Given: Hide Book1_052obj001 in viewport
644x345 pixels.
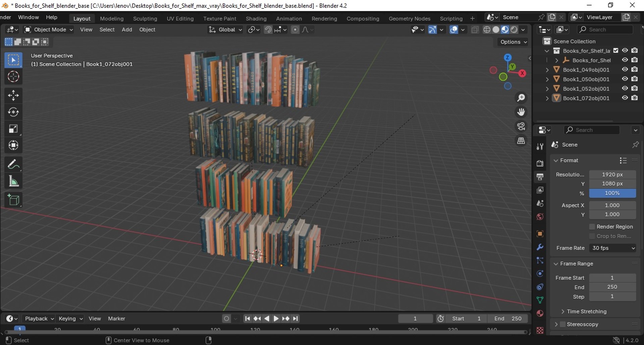Looking at the screenshot, I should 625,88.
